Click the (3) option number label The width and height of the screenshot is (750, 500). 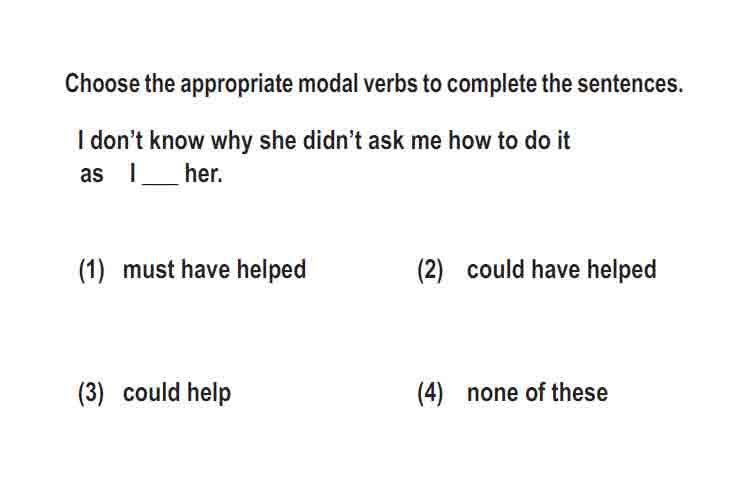tap(91, 393)
